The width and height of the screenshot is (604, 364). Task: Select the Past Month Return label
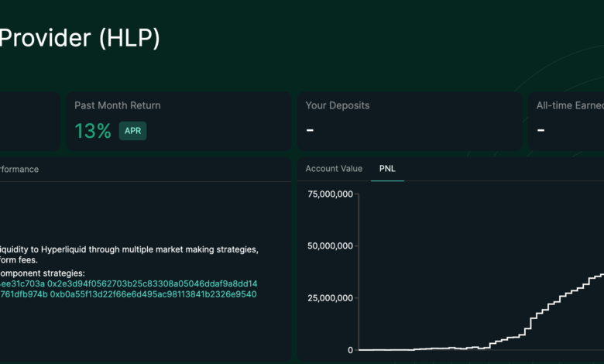click(118, 105)
